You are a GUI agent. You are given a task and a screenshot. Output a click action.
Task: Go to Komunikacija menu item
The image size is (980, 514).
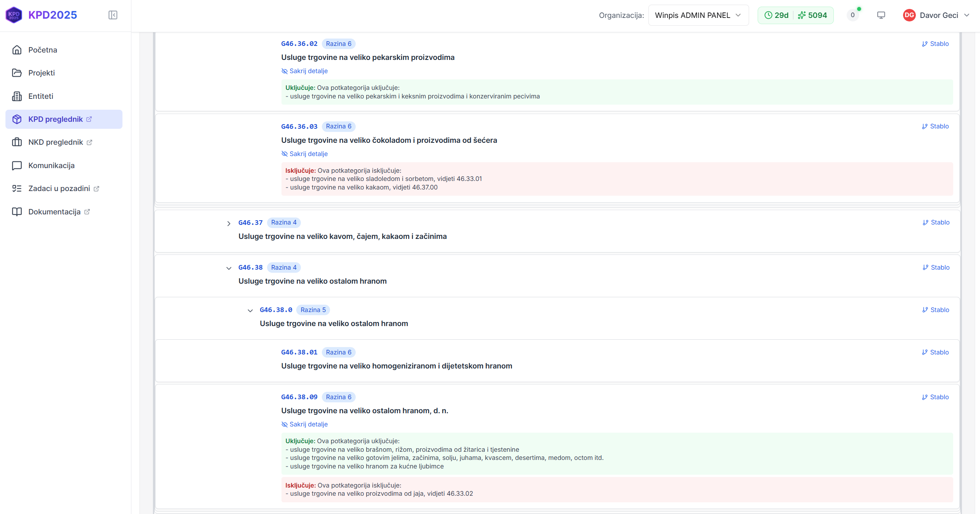pyautogui.click(x=51, y=166)
